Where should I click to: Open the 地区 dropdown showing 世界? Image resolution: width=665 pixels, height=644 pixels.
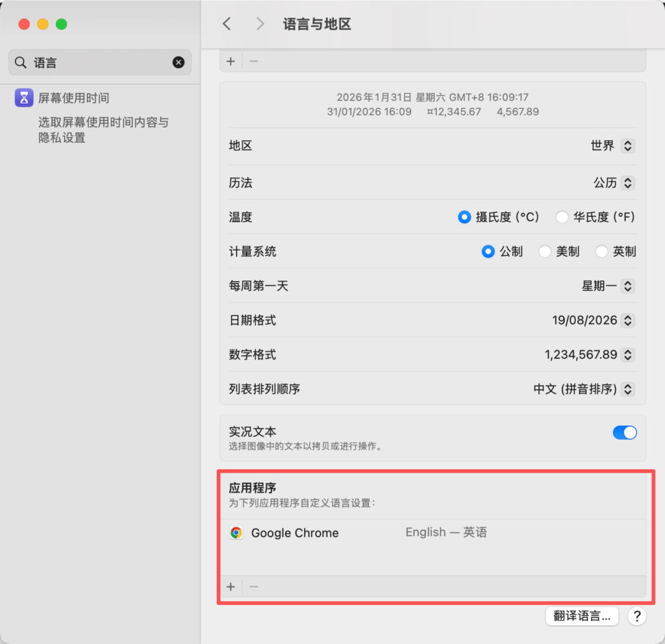pyautogui.click(x=627, y=146)
